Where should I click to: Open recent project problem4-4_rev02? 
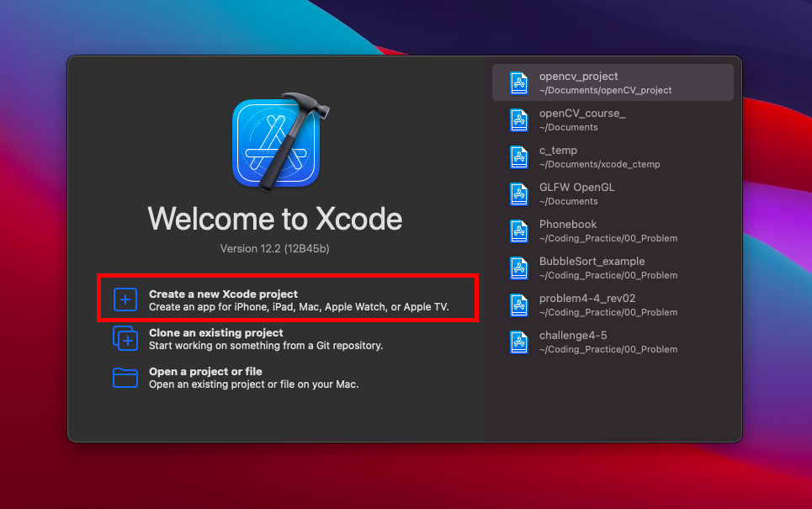613,305
